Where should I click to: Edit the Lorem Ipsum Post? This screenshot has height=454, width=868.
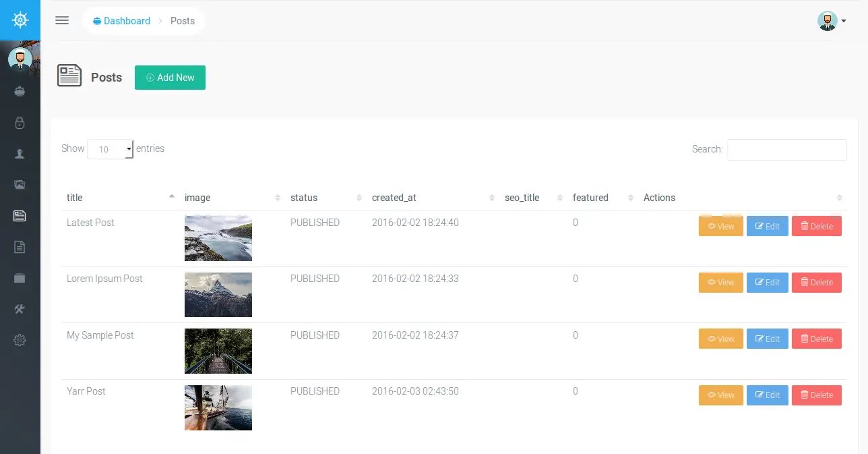[x=767, y=283]
